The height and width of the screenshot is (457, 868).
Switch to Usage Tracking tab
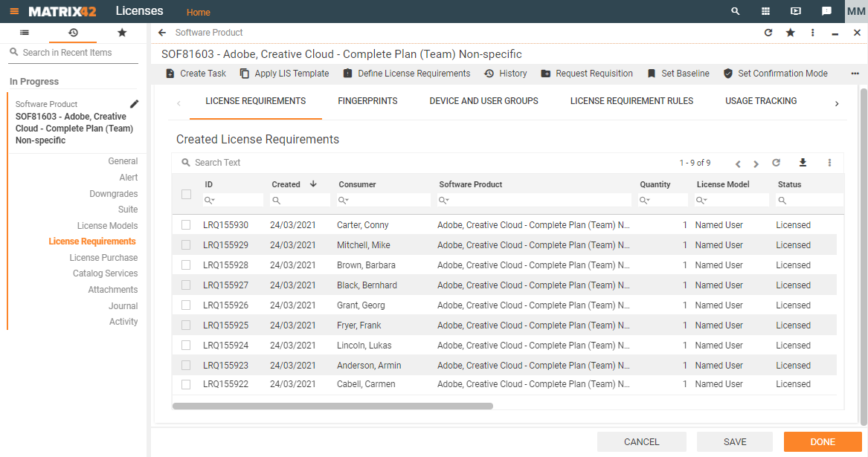761,101
